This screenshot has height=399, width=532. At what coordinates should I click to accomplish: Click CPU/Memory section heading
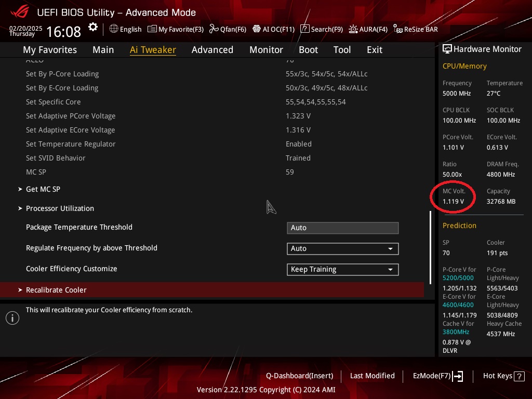[464, 66]
